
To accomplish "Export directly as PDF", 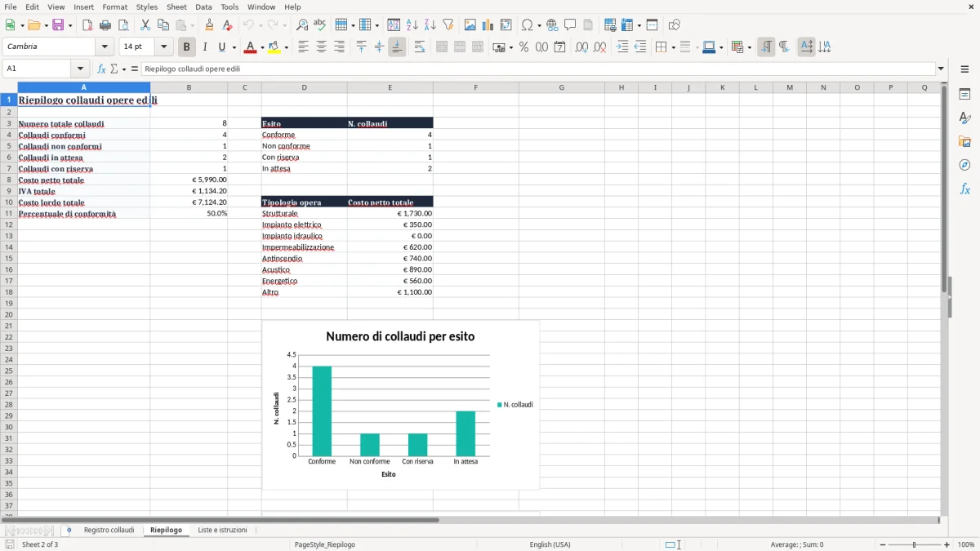I will click(x=87, y=25).
